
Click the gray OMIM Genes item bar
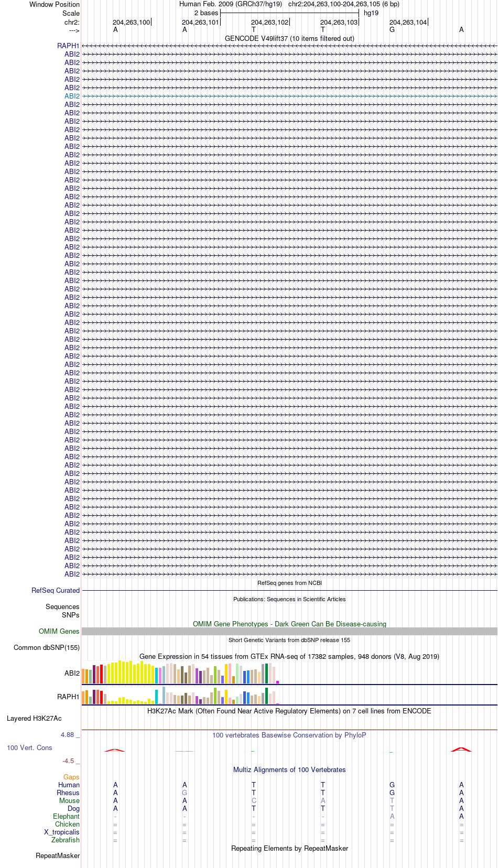click(289, 632)
